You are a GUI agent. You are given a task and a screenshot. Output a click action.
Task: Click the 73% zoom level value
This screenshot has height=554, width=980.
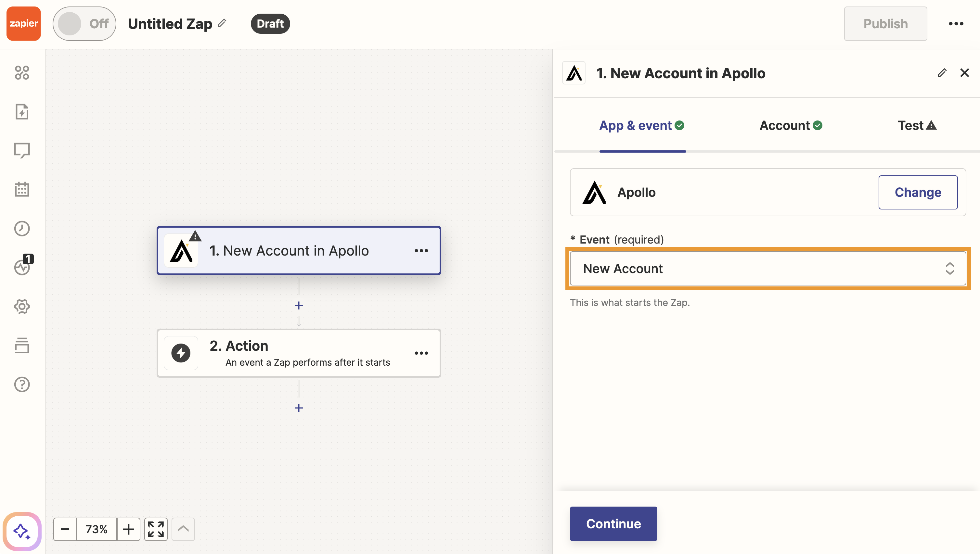[97, 529]
